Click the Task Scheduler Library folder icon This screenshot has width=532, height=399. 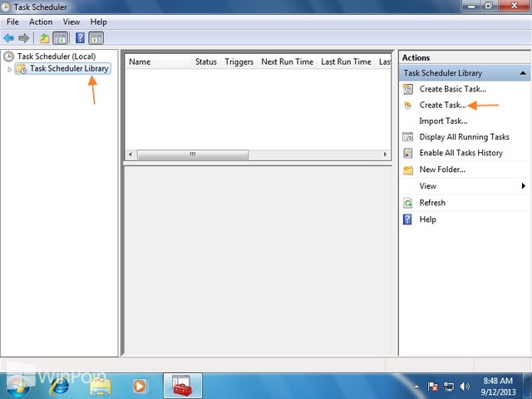[x=21, y=68]
